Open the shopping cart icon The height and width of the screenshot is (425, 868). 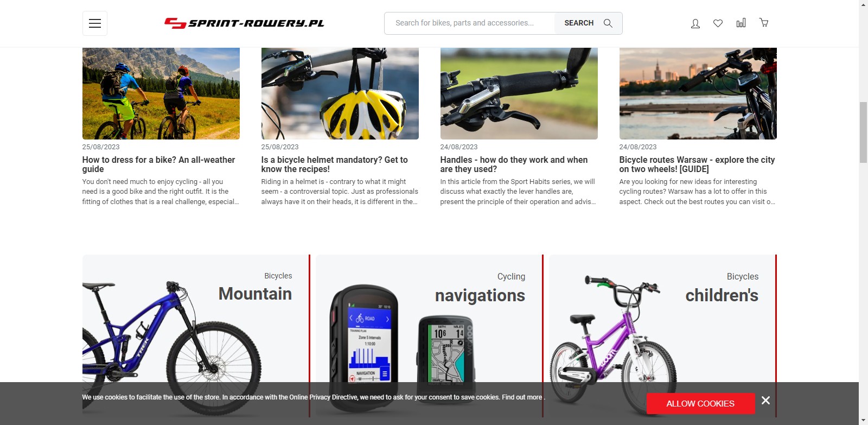click(x=764, y=23)
